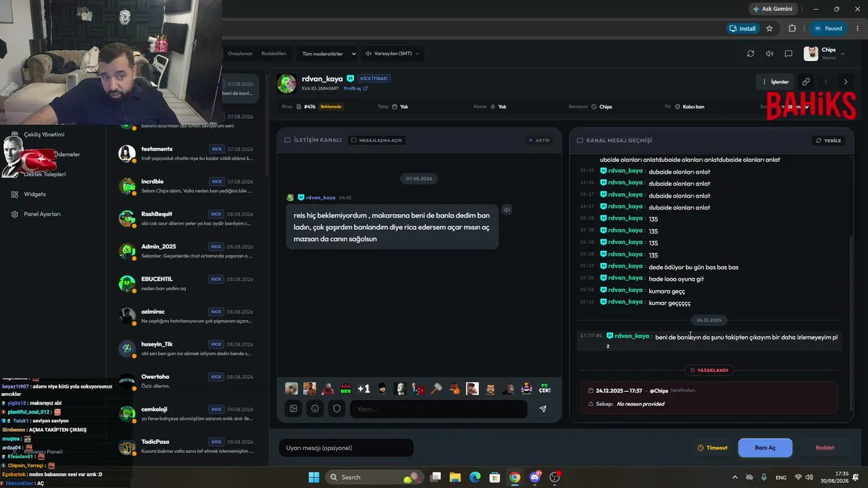Open RashBequit's appeal in the list
868x488 pixels.
(x=187, y=219)
